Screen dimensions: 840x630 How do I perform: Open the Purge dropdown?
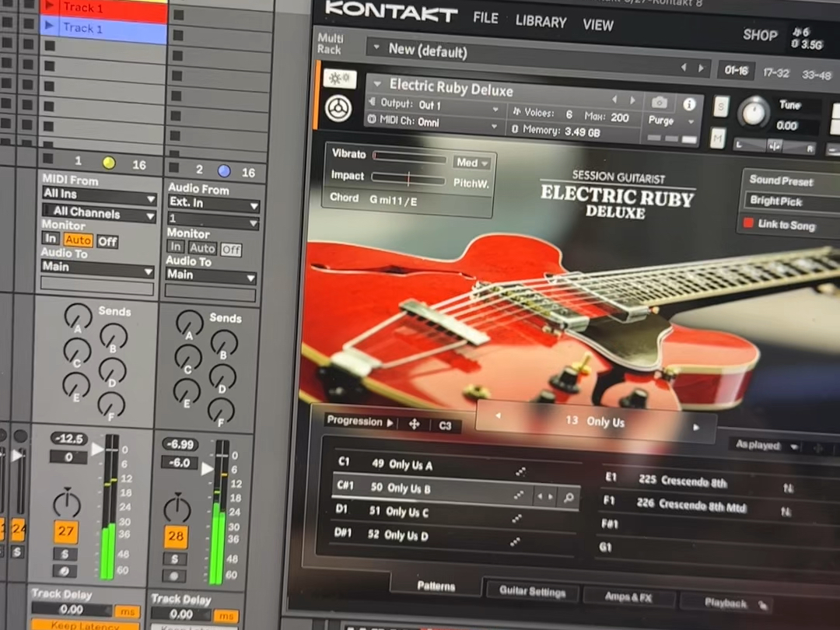click(671, 121)
